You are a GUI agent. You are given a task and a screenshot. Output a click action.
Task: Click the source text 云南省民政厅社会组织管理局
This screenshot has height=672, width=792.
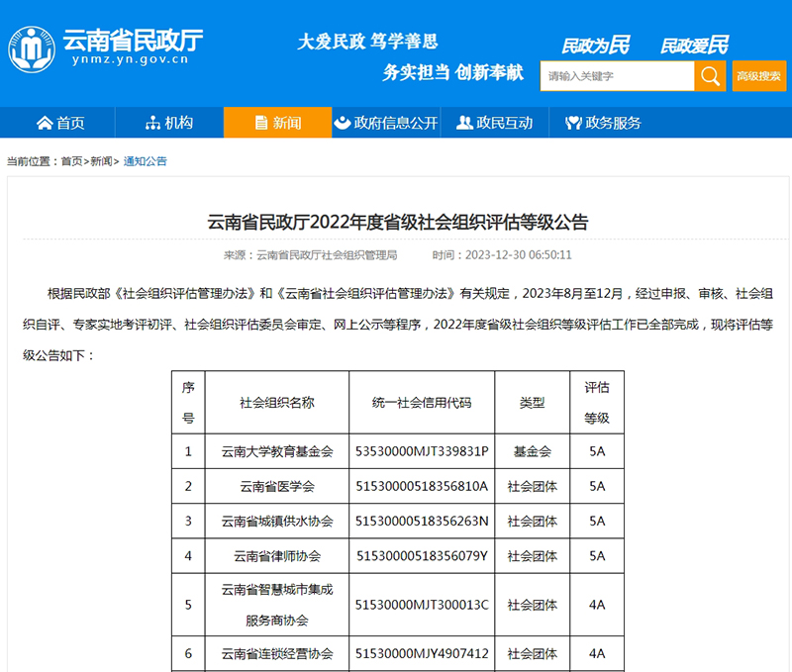point(327,255)
